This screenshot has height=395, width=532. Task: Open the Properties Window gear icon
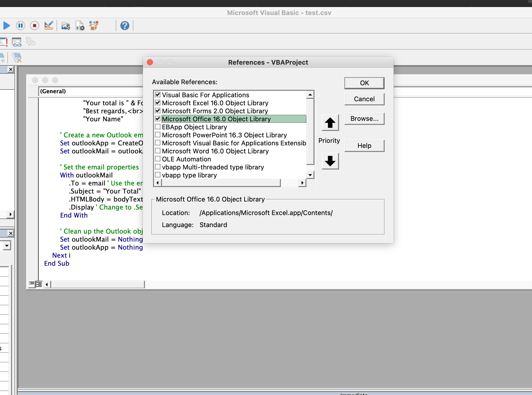(x=80, y=26)
